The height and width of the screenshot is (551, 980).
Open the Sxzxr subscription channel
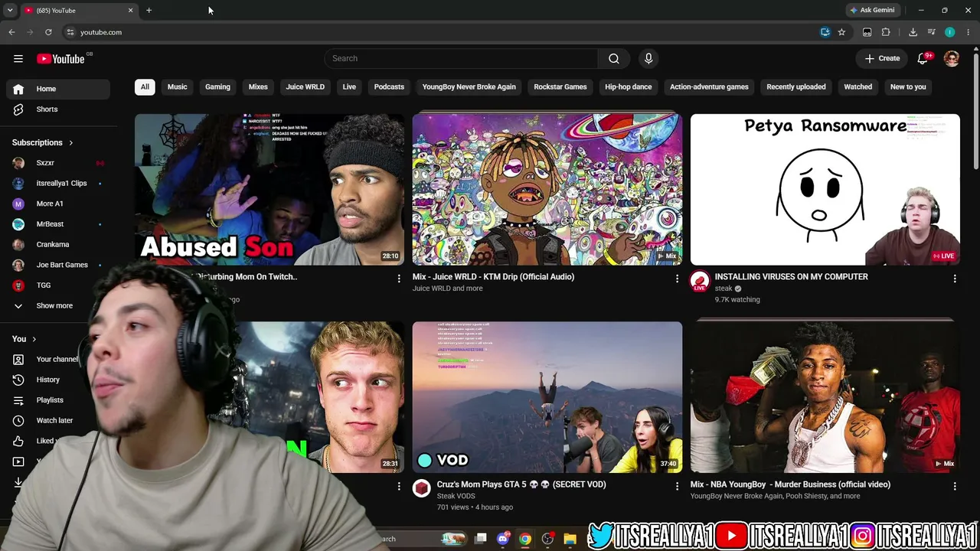(58, 163)
